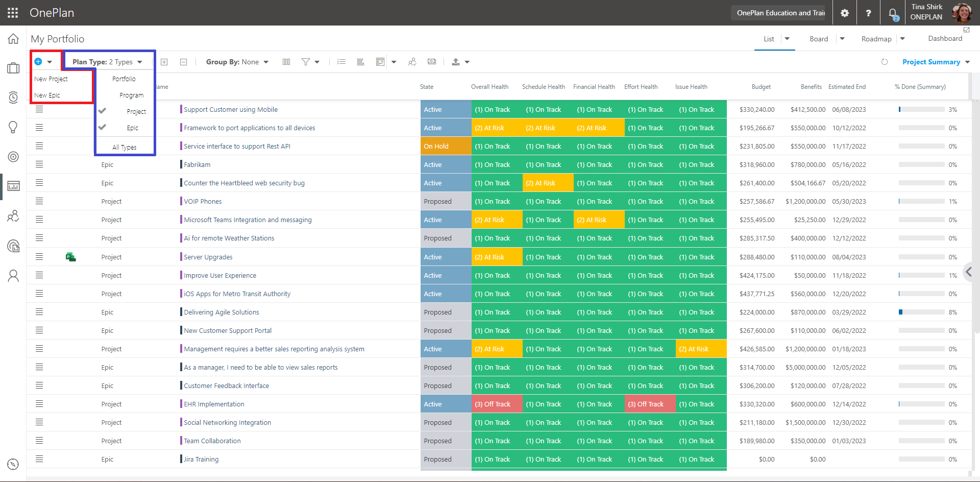The width and height of the screenshot is (980, 482).
Task: Click the refresh icon near Project Summary
Action: (x=885, y=62)
